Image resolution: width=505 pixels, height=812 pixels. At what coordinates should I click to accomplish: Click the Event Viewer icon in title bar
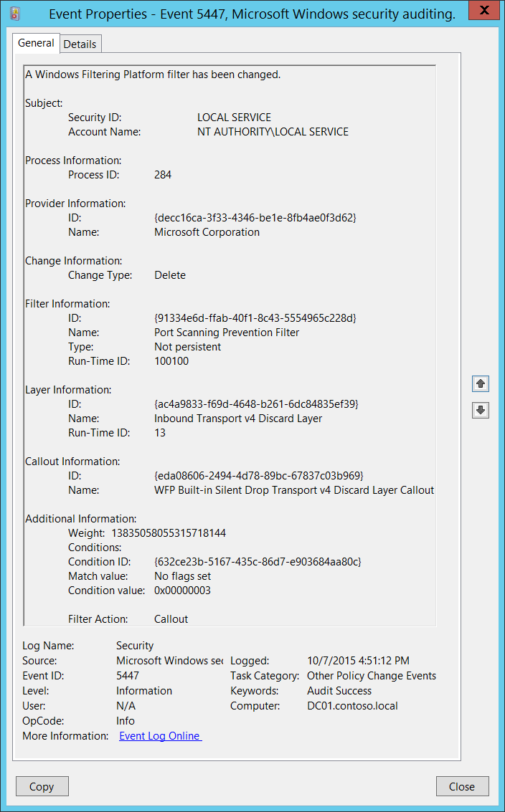click(x=16, y=14)
